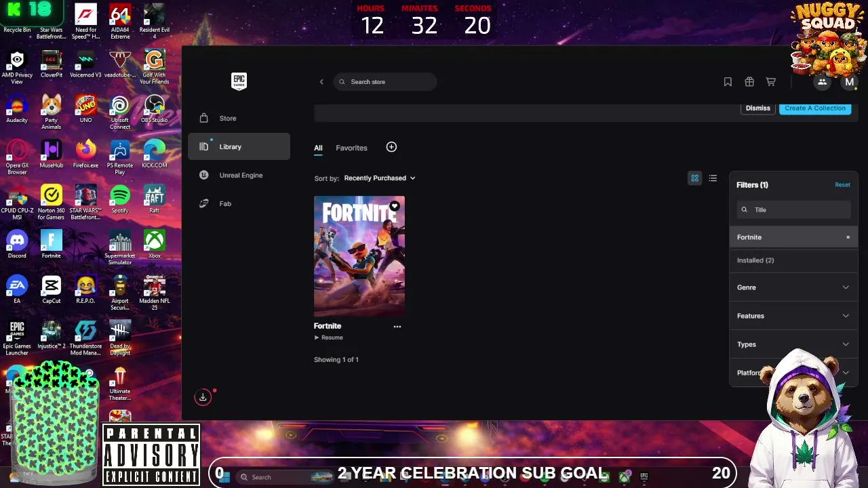Reset the library filters
The width and height of the screenshot is (868, 488).
[x=842, y=185]
